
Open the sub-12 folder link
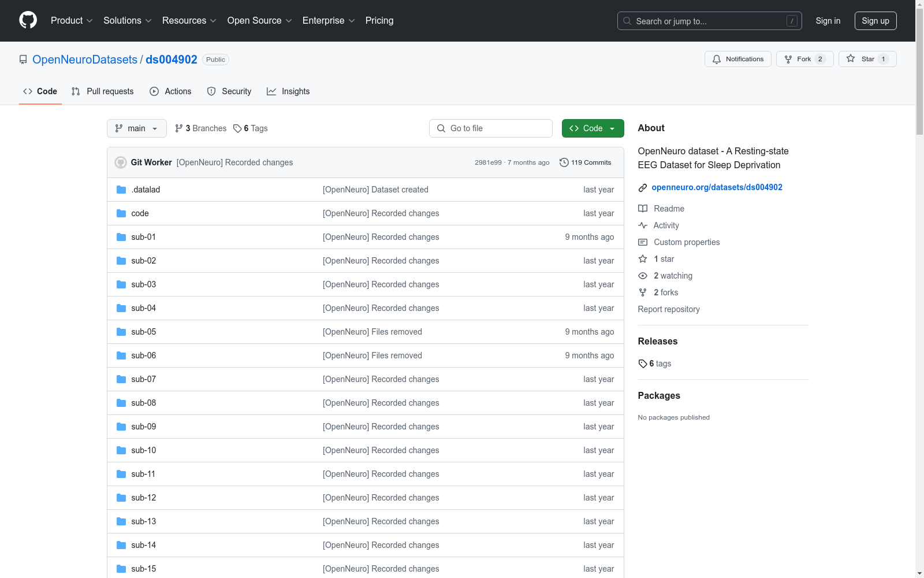[x=144, y=498]
